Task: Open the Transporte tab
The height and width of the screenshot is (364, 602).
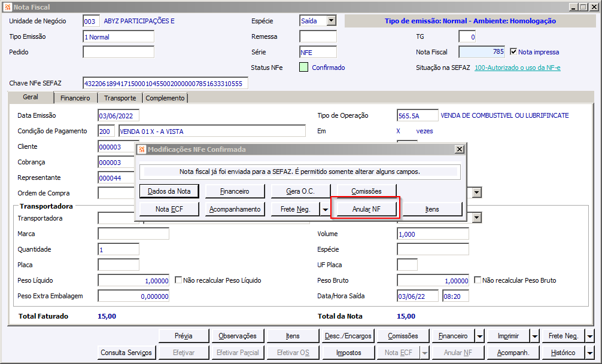Action: click(x=120, y=98)
